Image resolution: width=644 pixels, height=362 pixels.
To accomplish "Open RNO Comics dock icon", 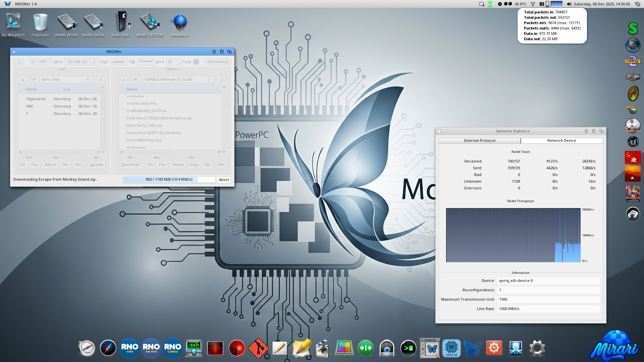I will point(173,348).
